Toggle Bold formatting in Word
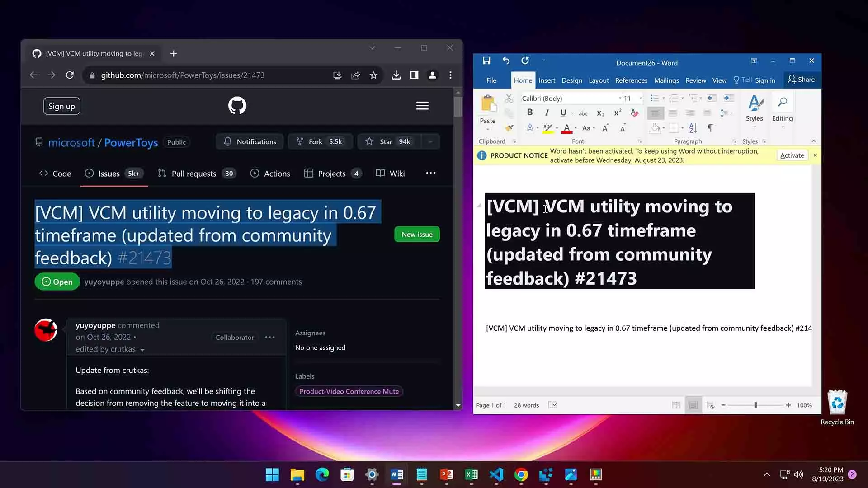The width and height of the screenshot is (868, 488). [x=530, y=113]
